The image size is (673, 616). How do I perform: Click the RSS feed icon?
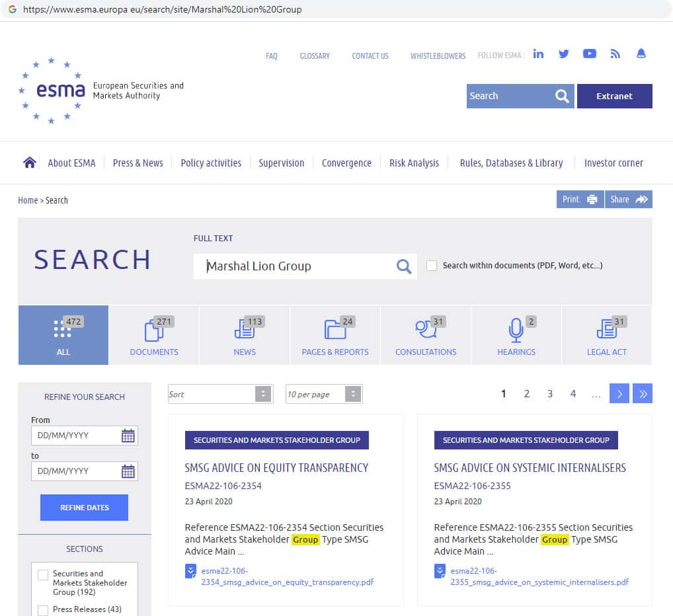point(615,54)
